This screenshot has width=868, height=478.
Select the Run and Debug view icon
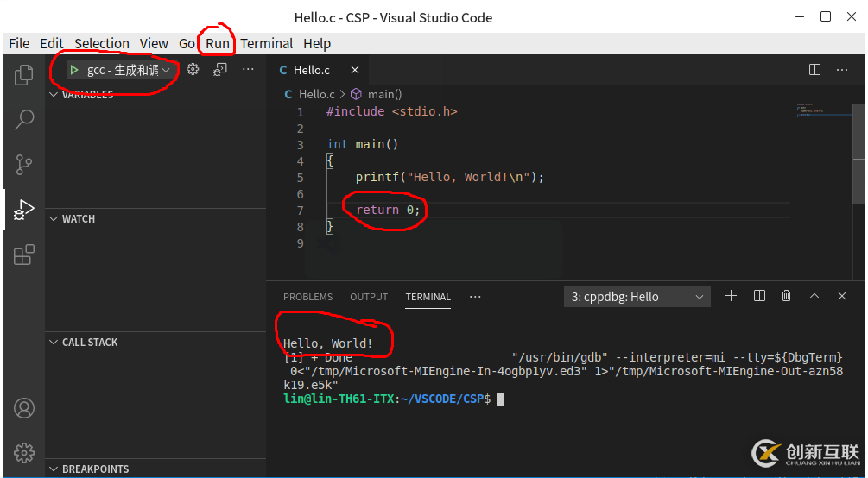coord(24,210)
